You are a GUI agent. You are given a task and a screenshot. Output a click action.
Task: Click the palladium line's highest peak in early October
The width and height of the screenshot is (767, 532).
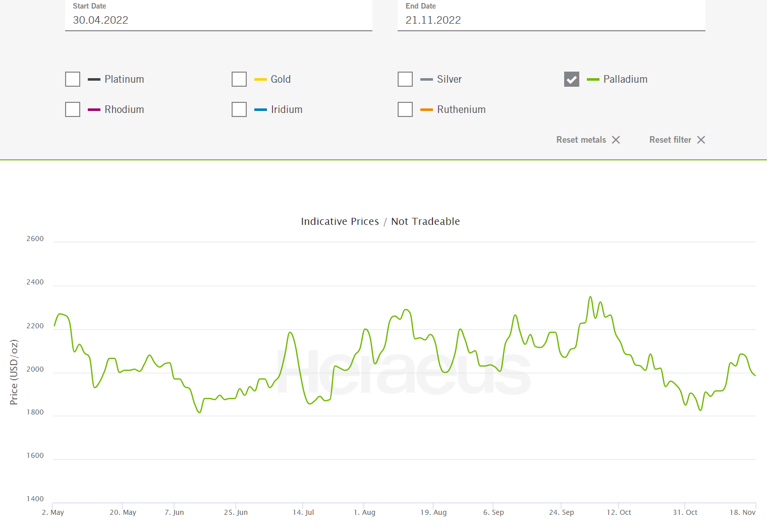[590, 297]
